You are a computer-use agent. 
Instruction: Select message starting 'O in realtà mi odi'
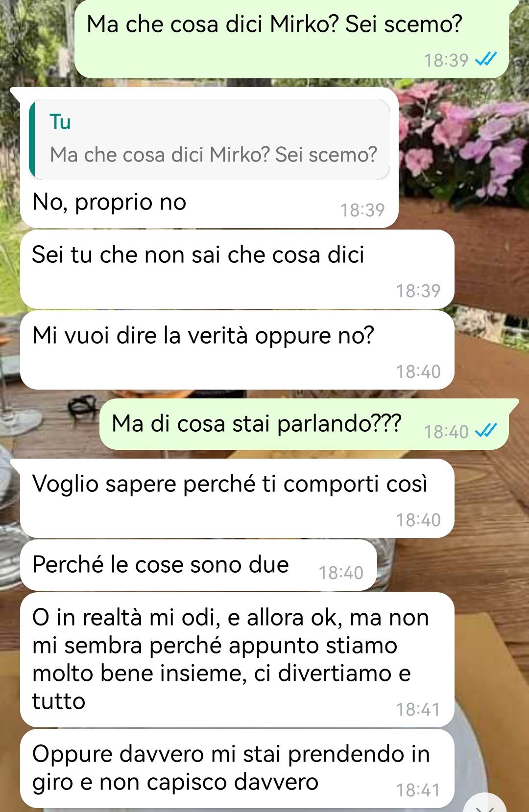pyautogui.click(x=237, y=660)
